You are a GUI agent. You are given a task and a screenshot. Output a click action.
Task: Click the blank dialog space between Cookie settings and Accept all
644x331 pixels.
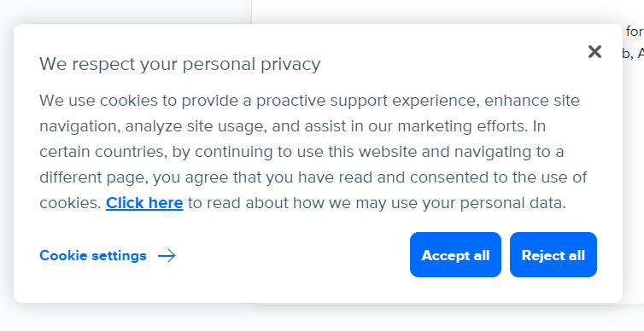coord(293,255)
